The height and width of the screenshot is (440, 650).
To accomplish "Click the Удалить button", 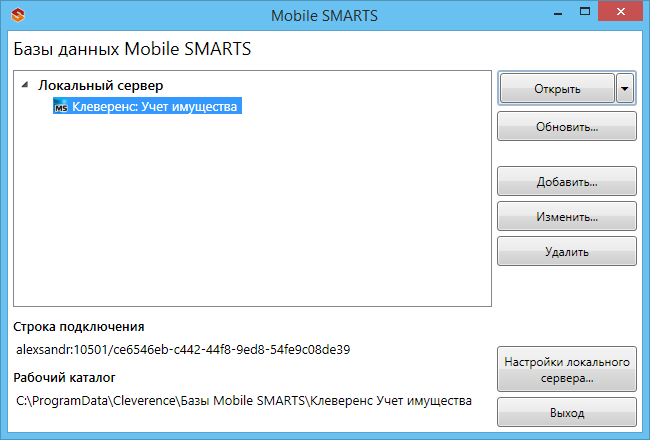I will click(x=567, y=251).
